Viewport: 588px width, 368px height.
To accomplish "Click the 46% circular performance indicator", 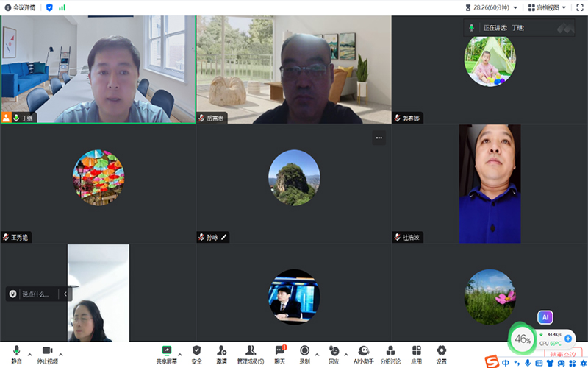I will point(523,339).
